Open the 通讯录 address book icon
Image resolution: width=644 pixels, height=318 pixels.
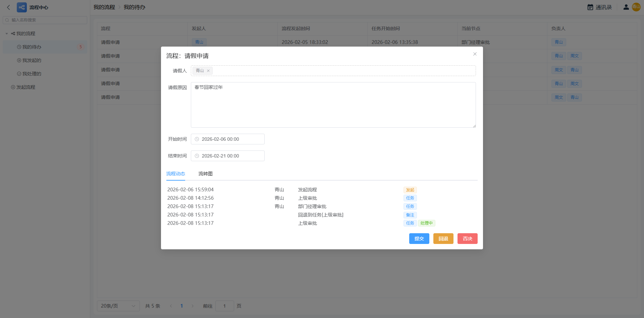click(x=590, y=7)
